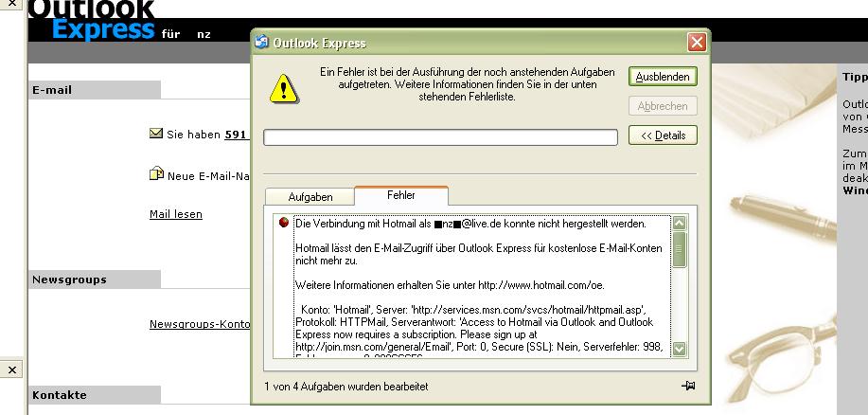
Task: Select the Fehler tab
Action: pyautogui.click(x=401, y=195)
